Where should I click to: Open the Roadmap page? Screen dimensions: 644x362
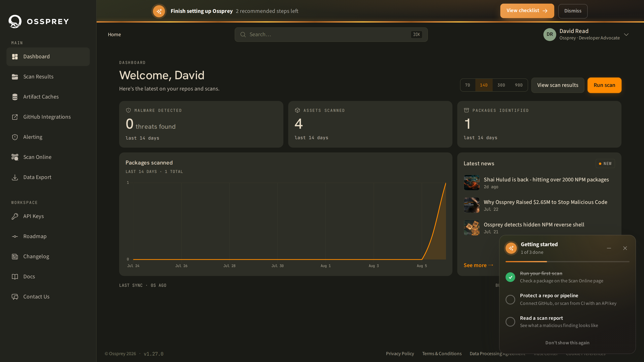[x=48, y=236]
